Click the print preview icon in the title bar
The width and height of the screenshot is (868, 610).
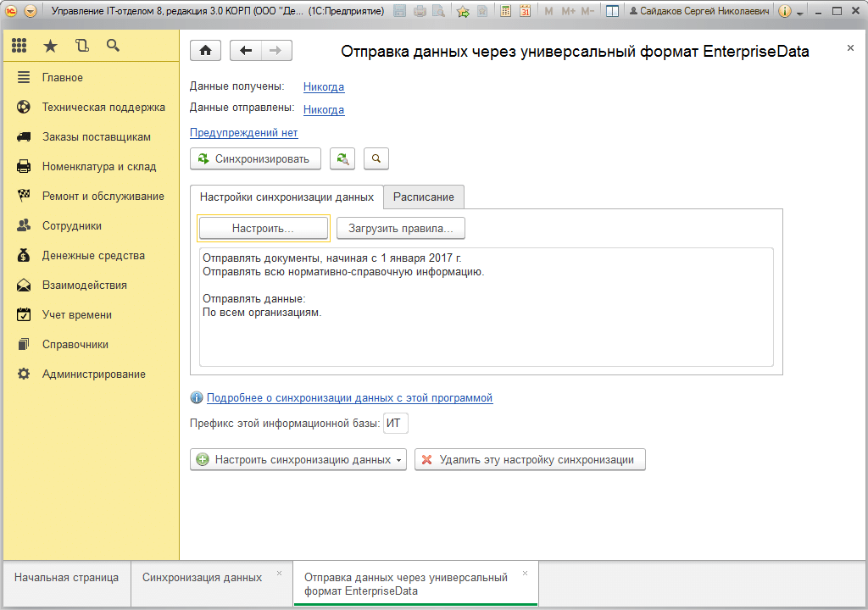pos(439,11)
